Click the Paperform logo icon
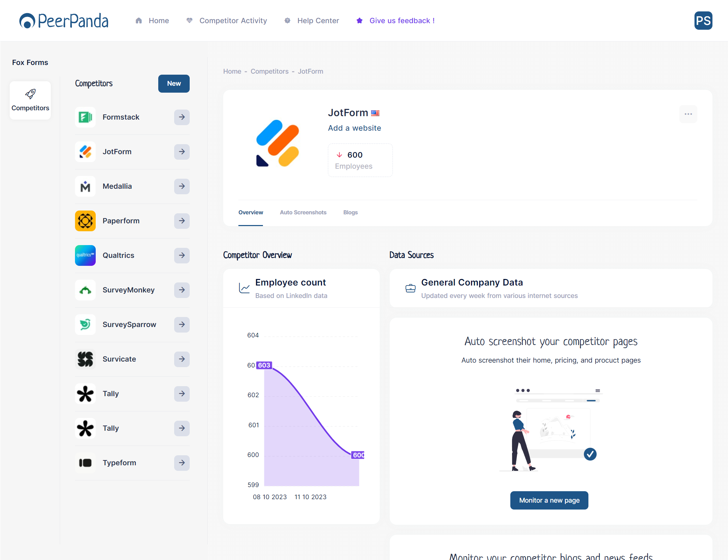728x560 pixels. [x=85, y=221]
